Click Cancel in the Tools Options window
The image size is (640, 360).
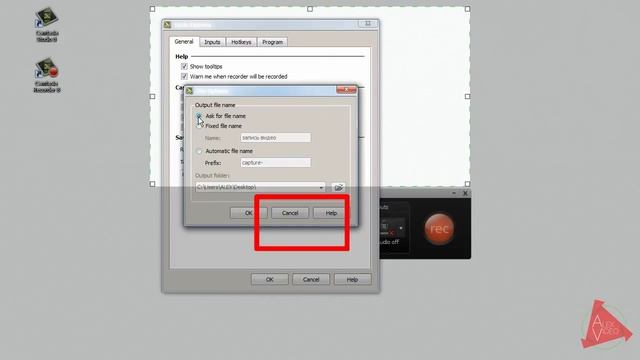pyautogui.click(x=311, y=280)
